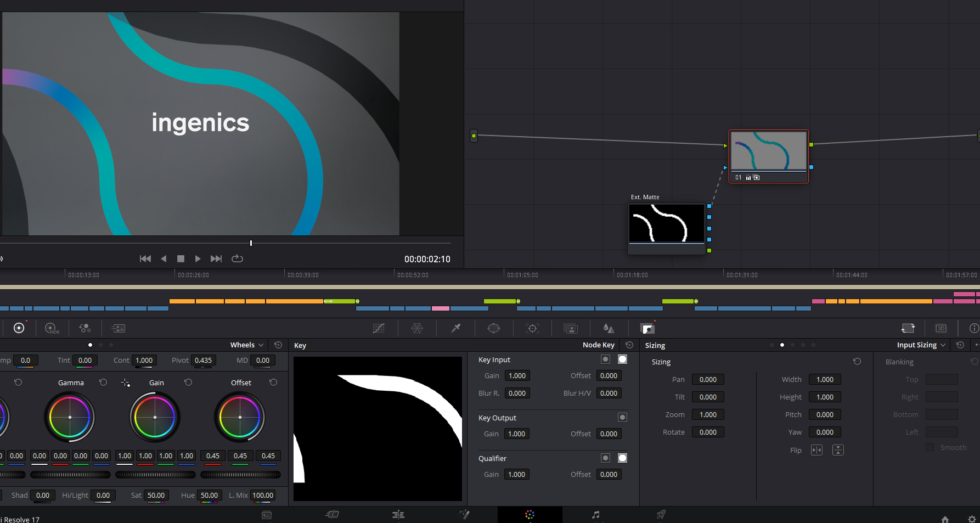Select corrector node 01
This screenshot has height=523, width=980.
[768, 156]
